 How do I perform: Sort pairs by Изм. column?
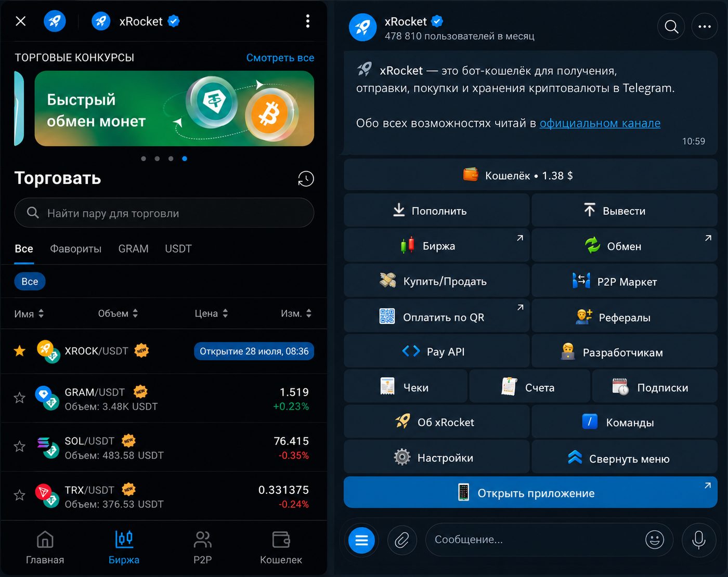296,313
